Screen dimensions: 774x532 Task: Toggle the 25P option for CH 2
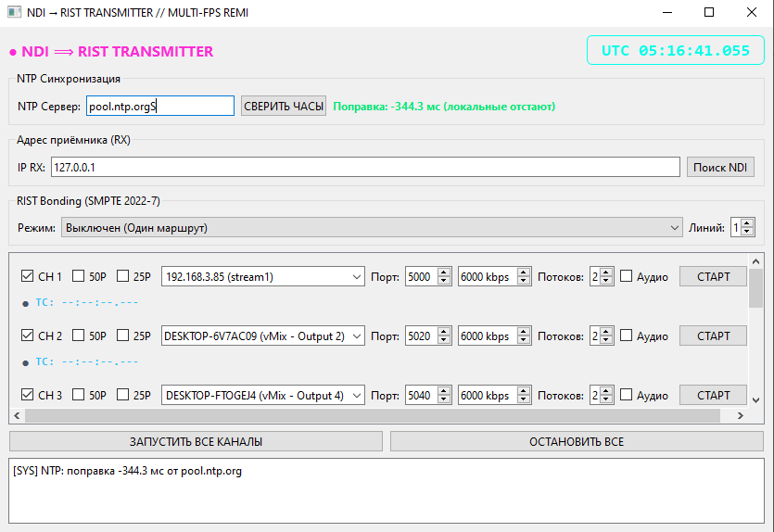point(122,336)
